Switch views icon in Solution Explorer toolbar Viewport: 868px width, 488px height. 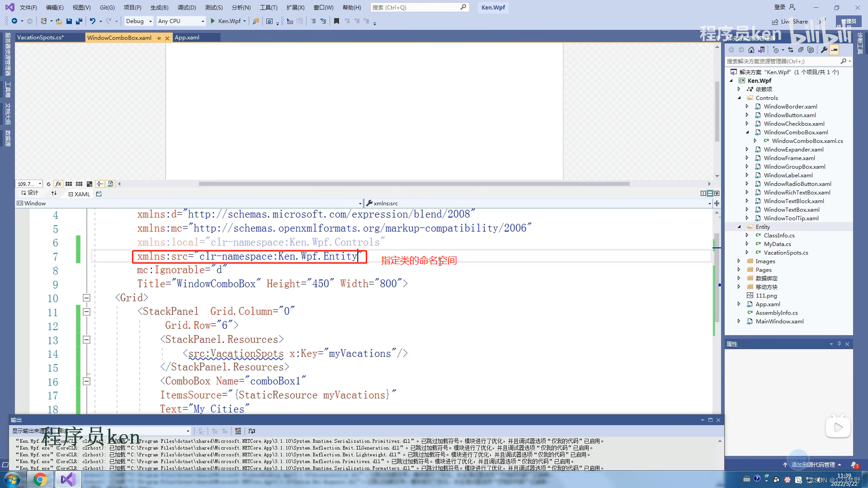762,50
